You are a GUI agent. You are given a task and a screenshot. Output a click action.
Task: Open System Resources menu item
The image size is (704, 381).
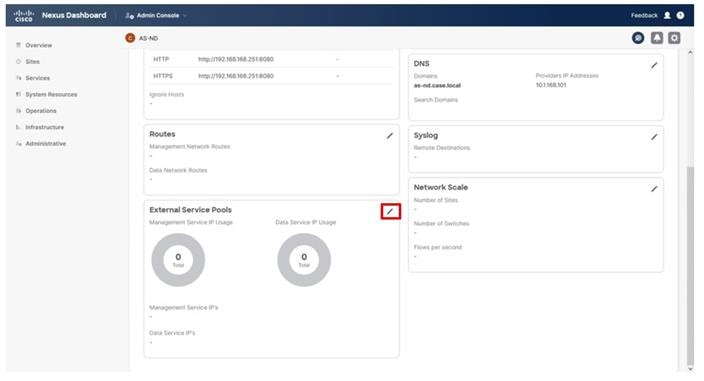51,94
